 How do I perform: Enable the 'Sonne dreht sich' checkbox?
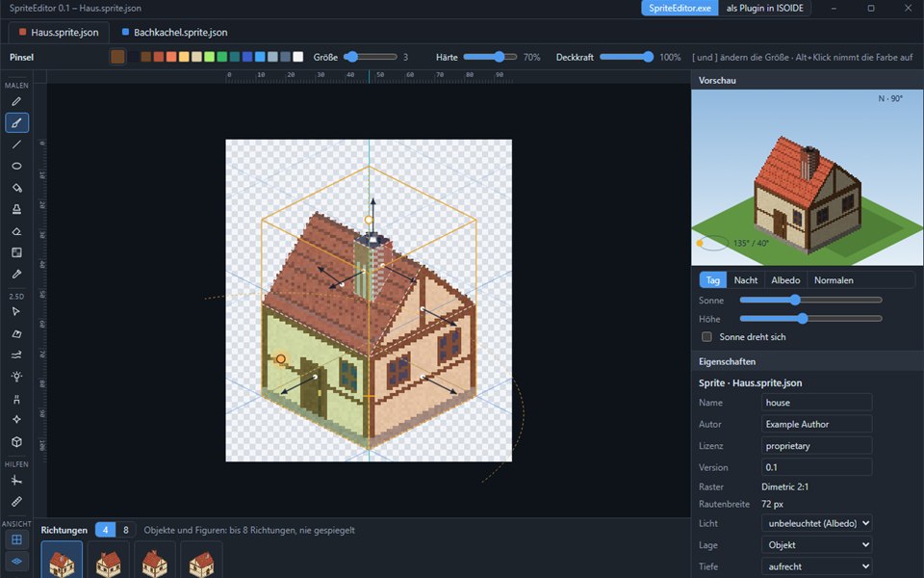tap(706, 337)
